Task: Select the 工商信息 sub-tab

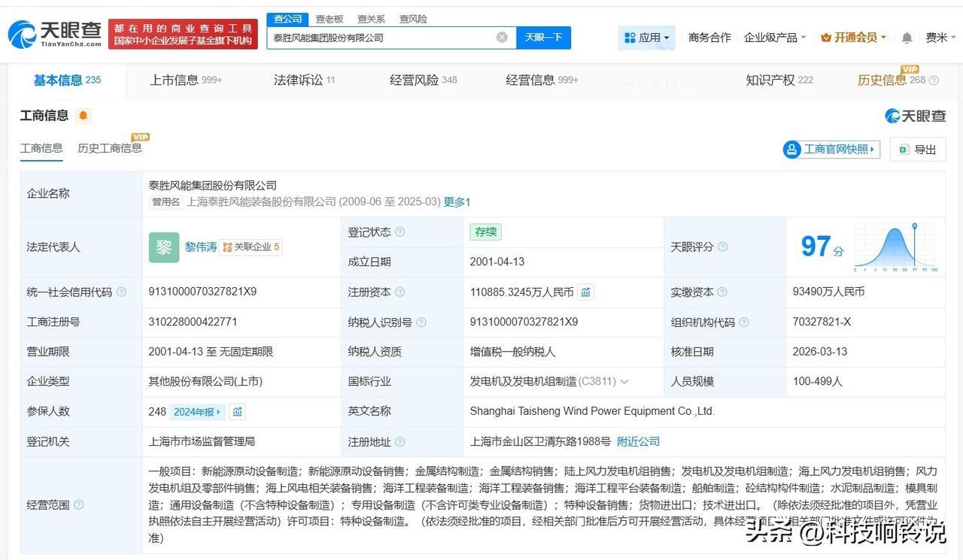Action: pyautogui.click(x=41, y=148)
